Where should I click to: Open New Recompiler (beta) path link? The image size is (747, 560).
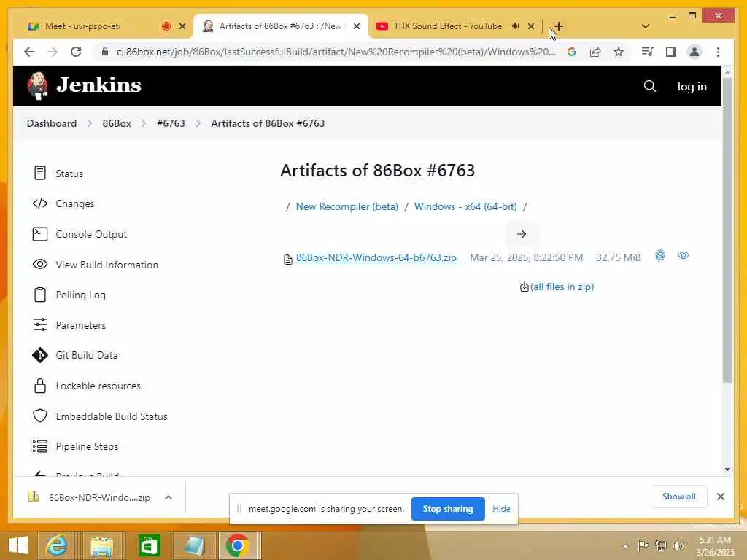pyautogui.click(x=347, y=206)
